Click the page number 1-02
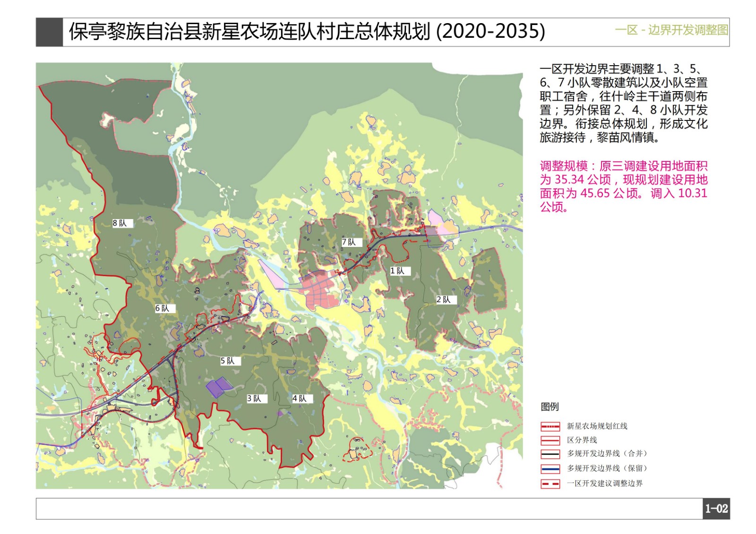 coord(716,509)
